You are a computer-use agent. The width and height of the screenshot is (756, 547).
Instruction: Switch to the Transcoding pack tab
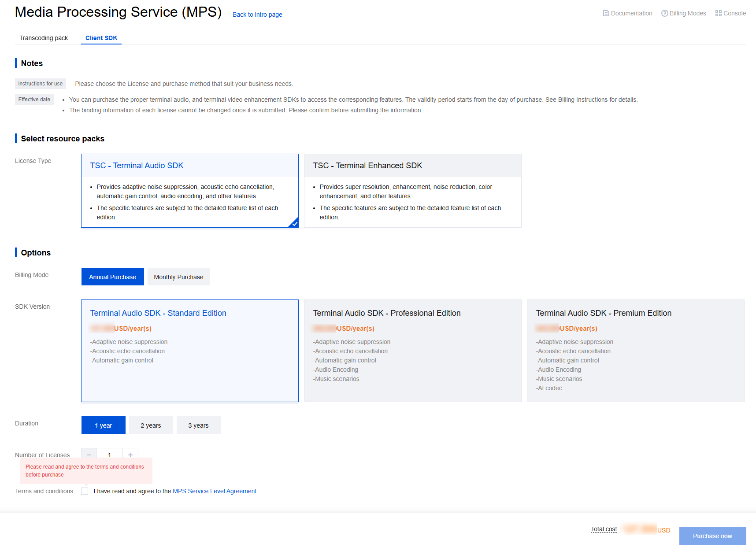pos(44,38)
